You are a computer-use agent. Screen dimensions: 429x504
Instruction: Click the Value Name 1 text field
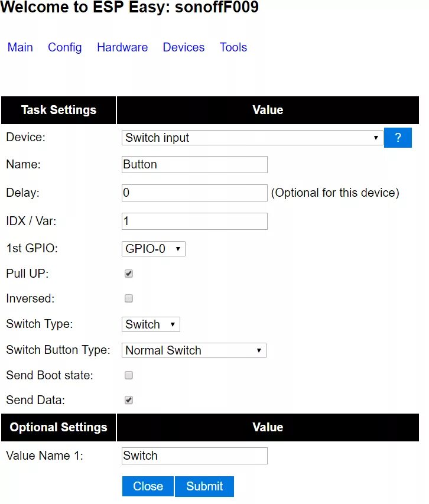click(194, 456)
